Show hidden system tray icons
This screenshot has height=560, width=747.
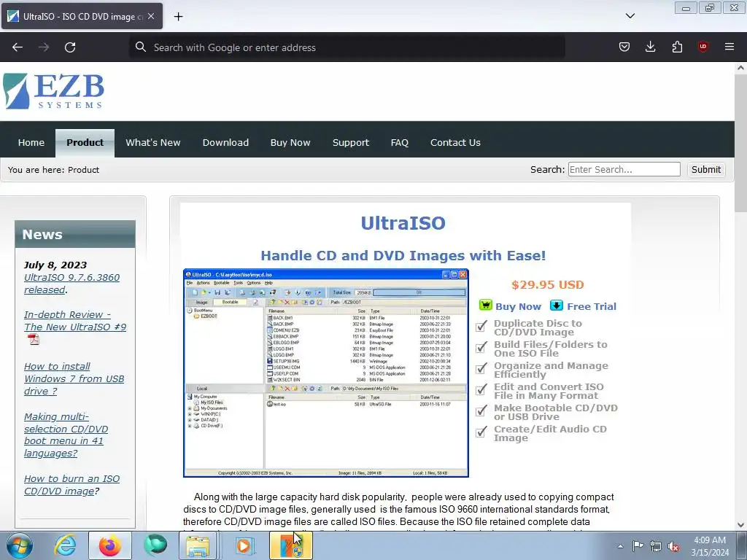coord(620,546)
